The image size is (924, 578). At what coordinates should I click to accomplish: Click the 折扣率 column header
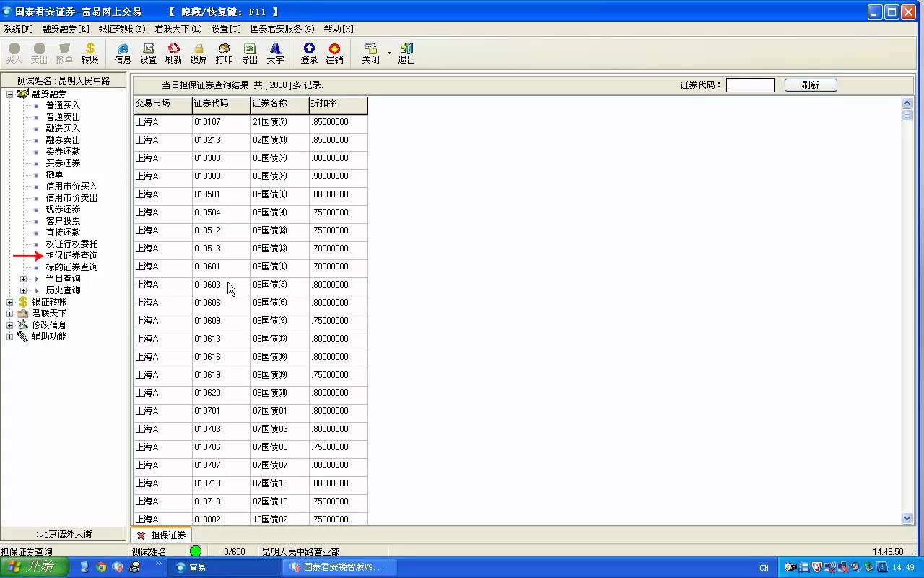pos(338,105)
